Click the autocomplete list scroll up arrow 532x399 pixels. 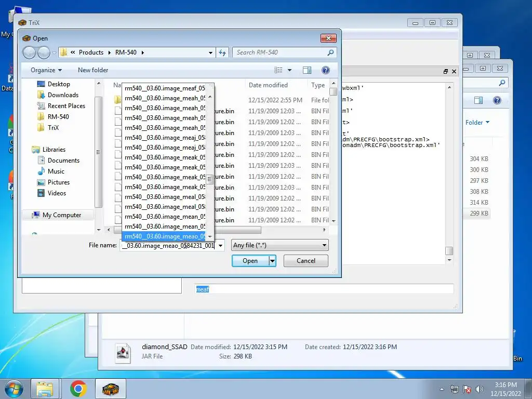point(210,97)
